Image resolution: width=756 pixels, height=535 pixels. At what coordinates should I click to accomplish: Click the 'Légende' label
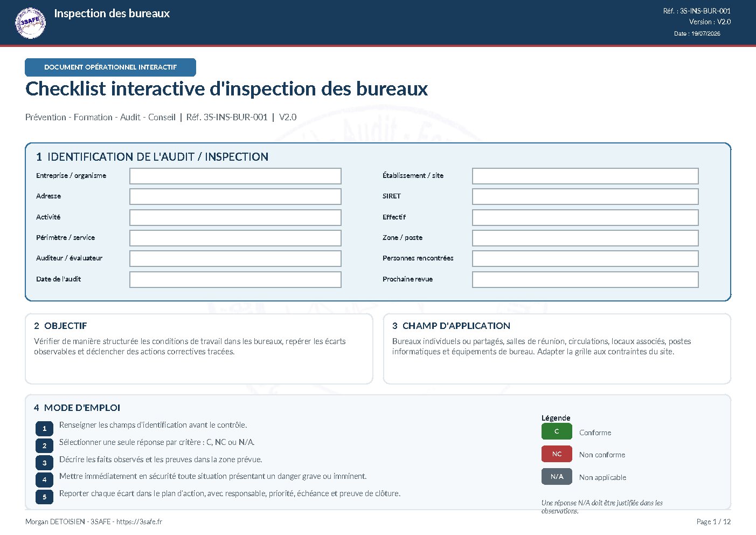click(x=556, y=418)
